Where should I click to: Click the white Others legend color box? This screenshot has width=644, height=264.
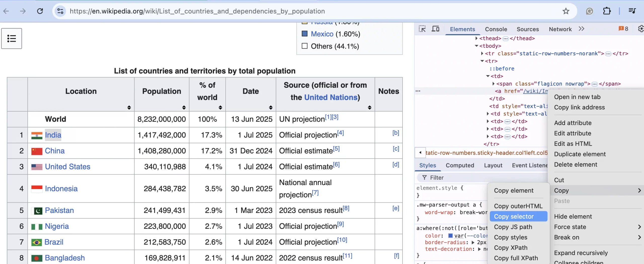304,46
